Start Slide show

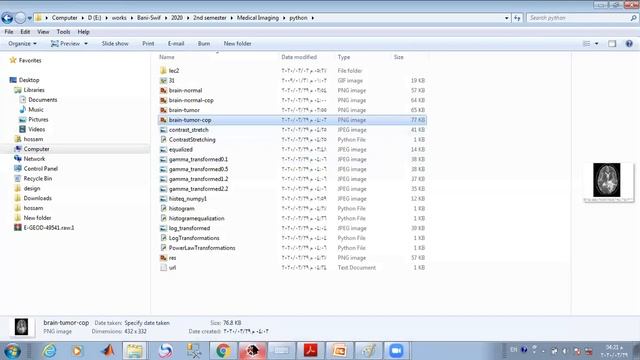tap(115, 44)
